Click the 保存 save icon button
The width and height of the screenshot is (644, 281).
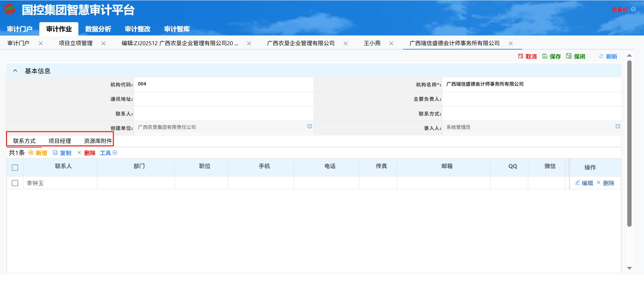click(551, 57)
